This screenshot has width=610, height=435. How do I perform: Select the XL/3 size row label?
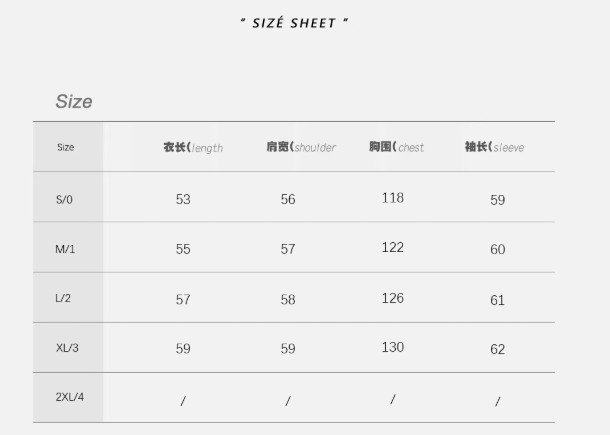pos(67,348)
